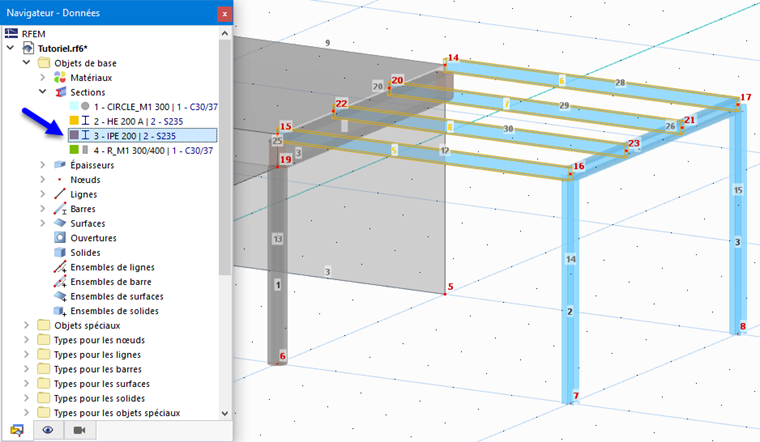
Task: Select section 4 - R_M1 300/400 | C30/37
Action: 153,150
